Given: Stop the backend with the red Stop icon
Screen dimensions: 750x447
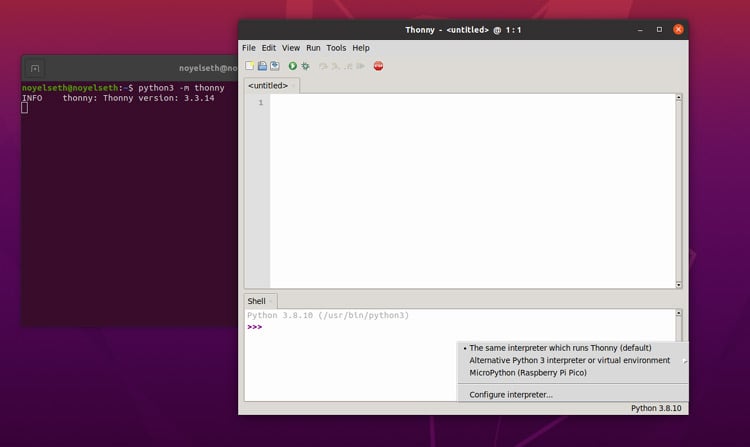Looking at the screenshot, I should (x=378, y=66).
